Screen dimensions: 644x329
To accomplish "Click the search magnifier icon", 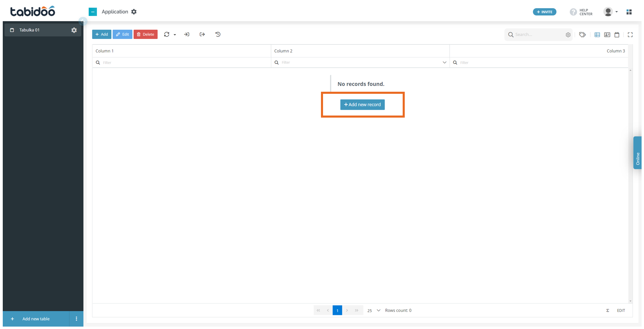I will click(511, 34).
